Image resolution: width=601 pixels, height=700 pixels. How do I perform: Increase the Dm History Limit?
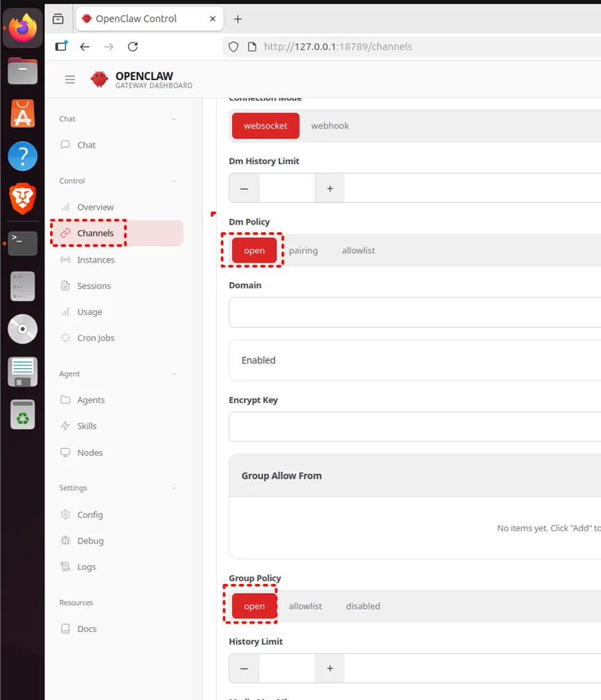click(330, 188)
